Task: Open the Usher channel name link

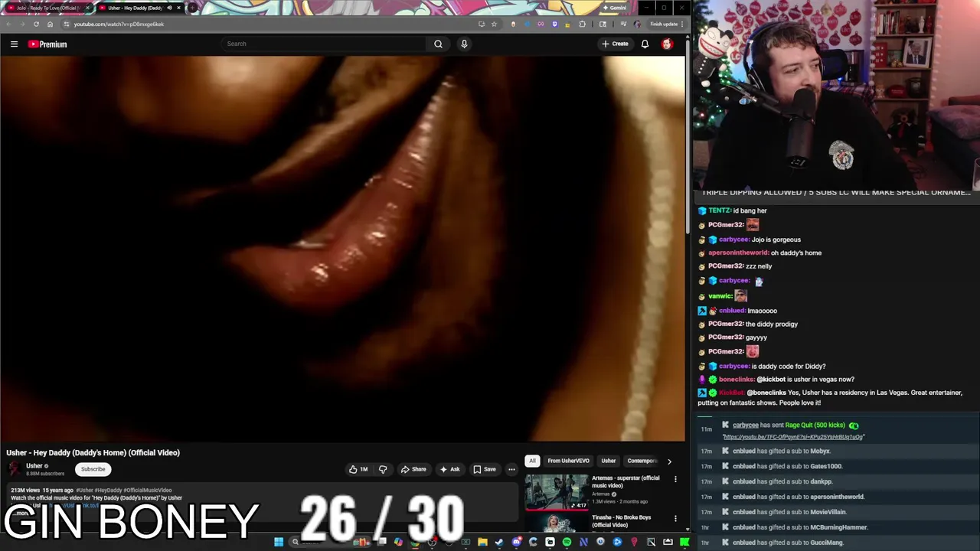Action: tap(34, 466)
